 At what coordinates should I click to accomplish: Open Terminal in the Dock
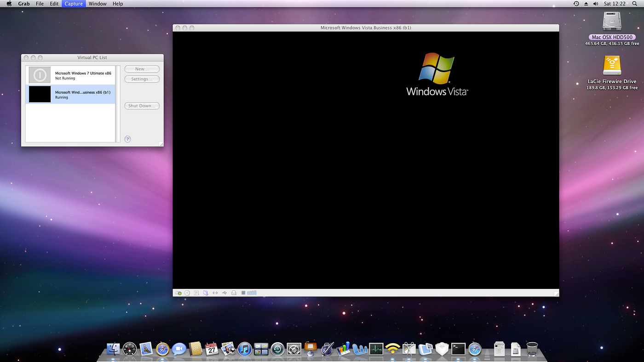point(458,349)
